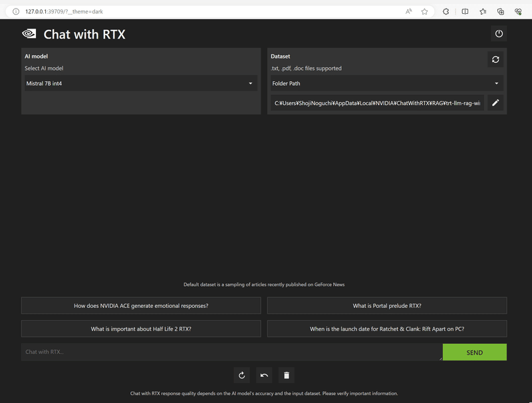
Task: Click the pencil icon to edit folder path
Action: (495, 103)
